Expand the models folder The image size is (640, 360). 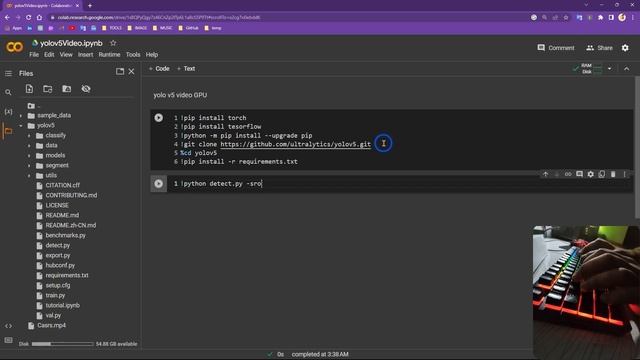[29, 156]
